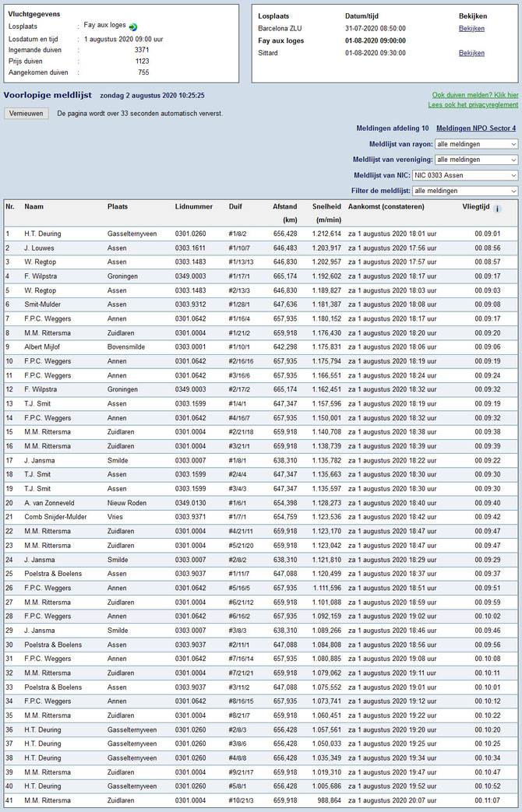522x812 pixels.
Task: Click speed value 1.202,957 in row 3
Action: pyautogui.click(x=326, y=262)
